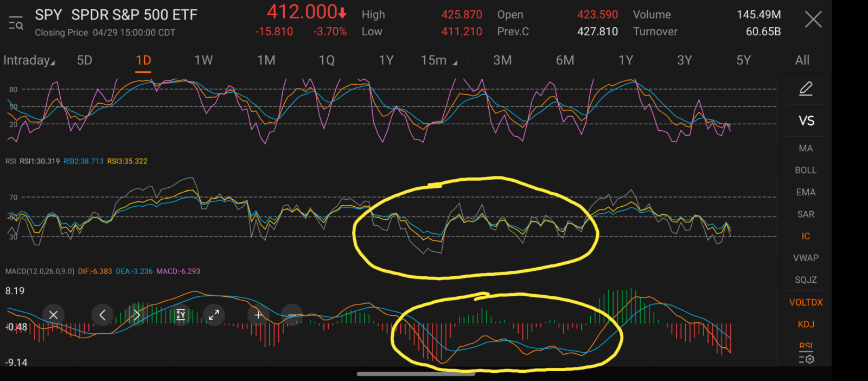Tap the Open value 423.590

tap(598, 15)
